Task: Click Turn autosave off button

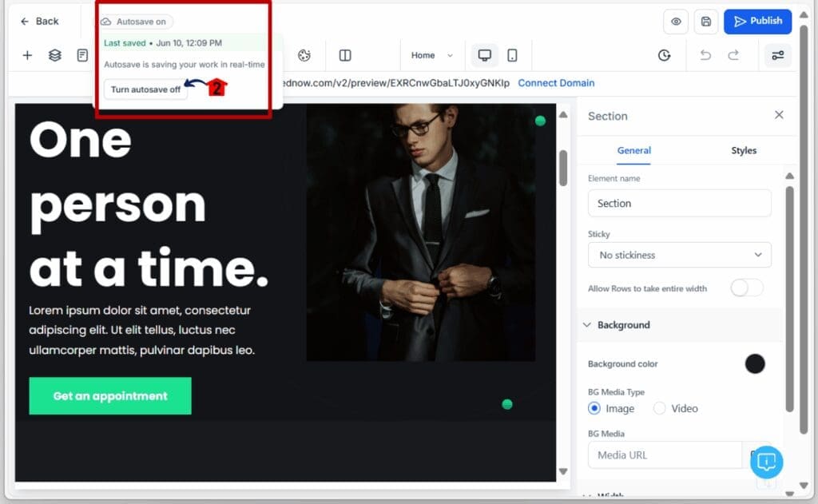Action: (145, 89)
